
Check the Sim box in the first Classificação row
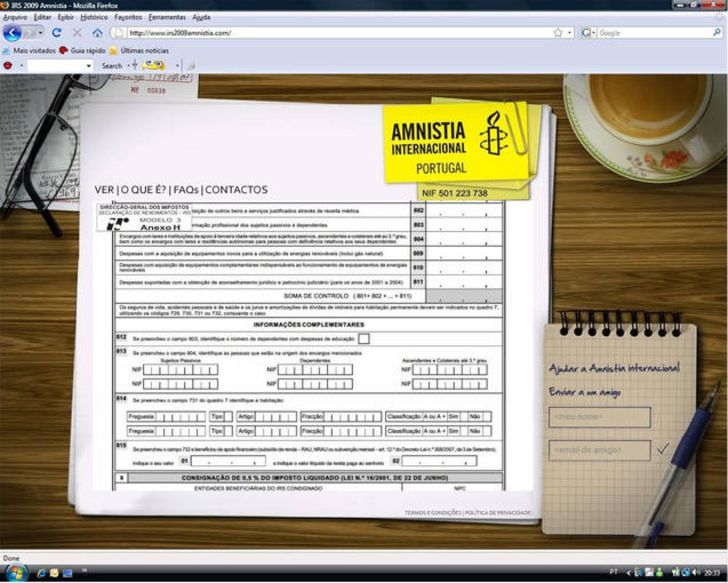[465, 417]
